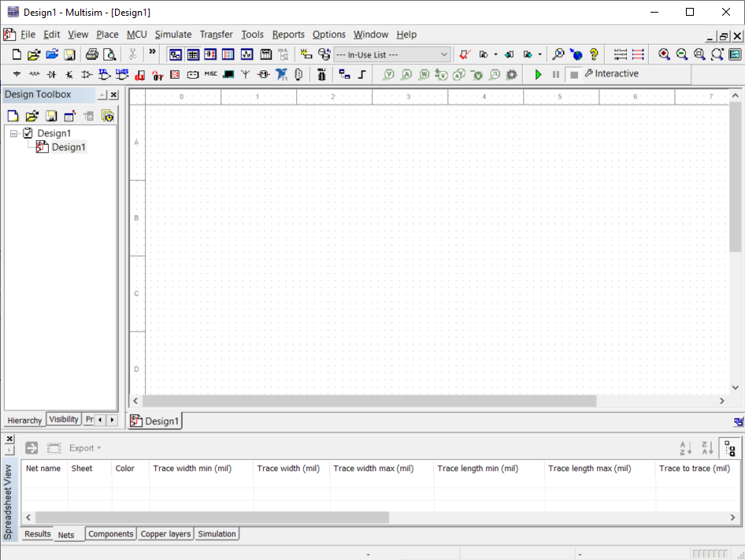Switch to the Components spreadsheet tab
The height and width of the screenshot is (560, 745).
click(110, 534)
